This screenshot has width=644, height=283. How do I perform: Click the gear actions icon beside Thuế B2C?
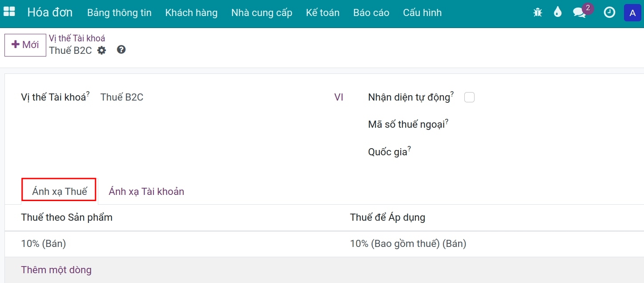coord(102,50)
